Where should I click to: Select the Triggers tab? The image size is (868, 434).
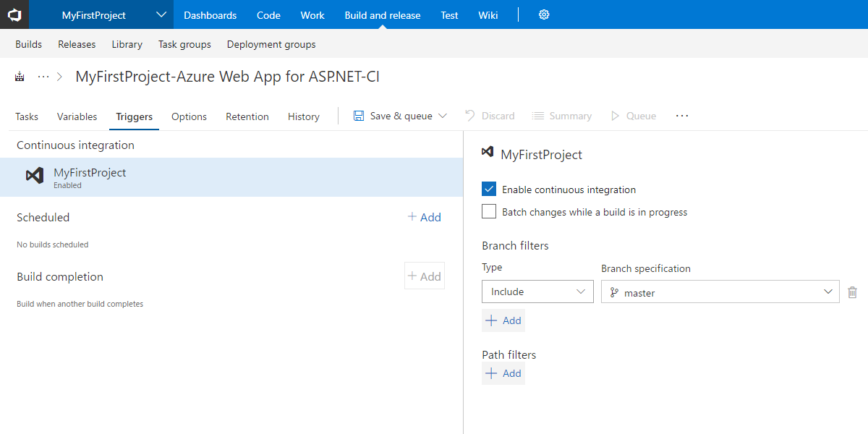coord(135,116)
